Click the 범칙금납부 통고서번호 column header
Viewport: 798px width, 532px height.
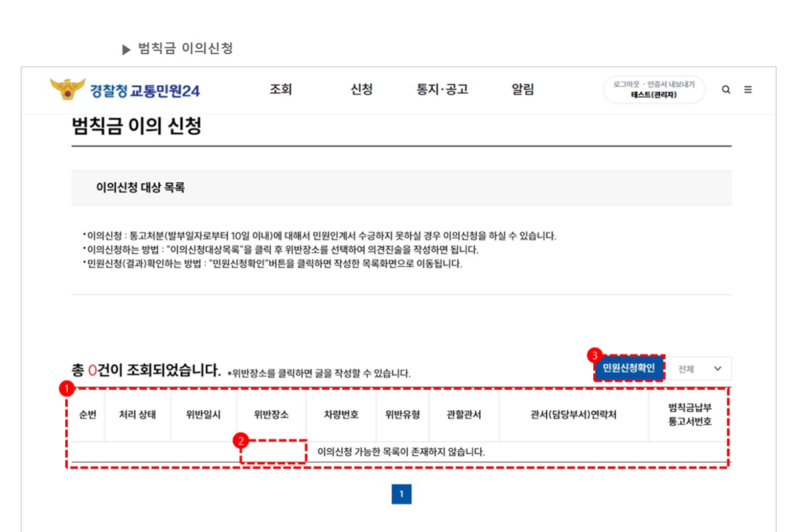pos(690,414)
